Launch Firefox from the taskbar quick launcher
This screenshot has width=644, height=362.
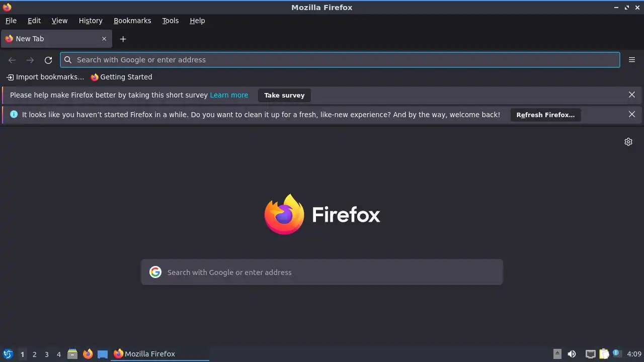(88, 354)
